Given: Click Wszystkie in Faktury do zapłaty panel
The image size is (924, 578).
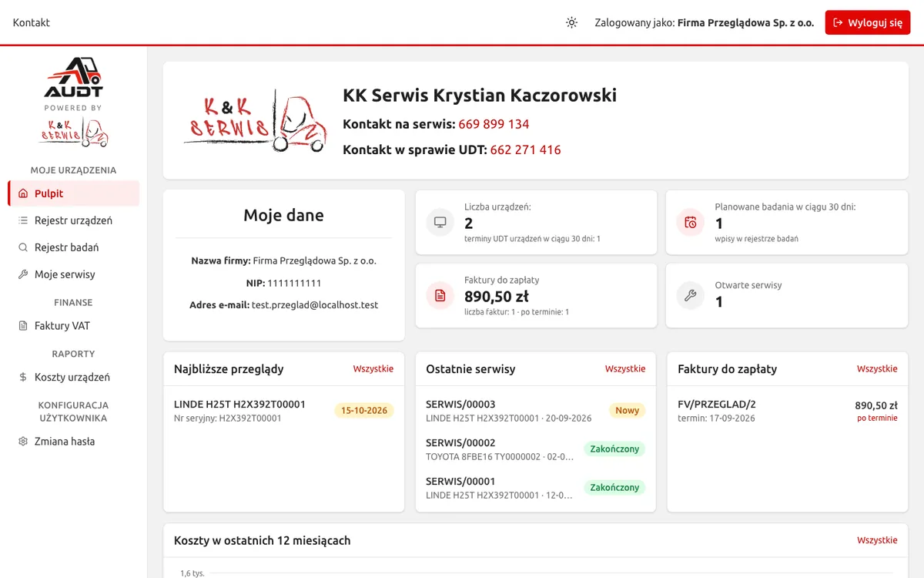Looking at the screenshot, I should click(877, 368).
